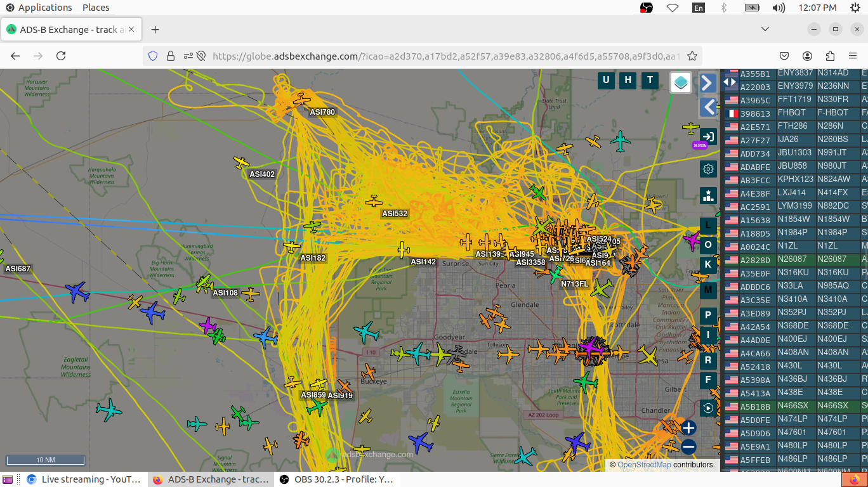Toggle the H map filter button

628,80
